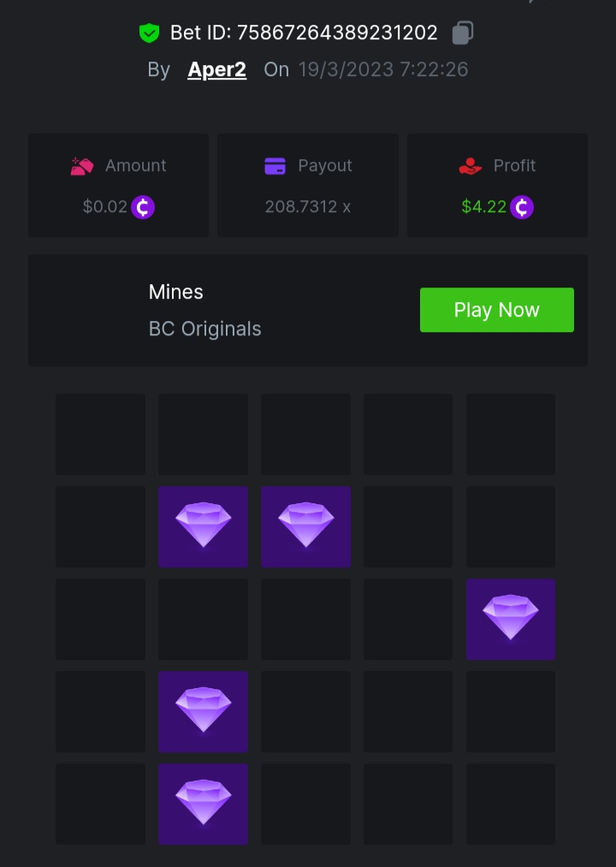
Task: Click the BC Originals label
Action: coord(205,329)
